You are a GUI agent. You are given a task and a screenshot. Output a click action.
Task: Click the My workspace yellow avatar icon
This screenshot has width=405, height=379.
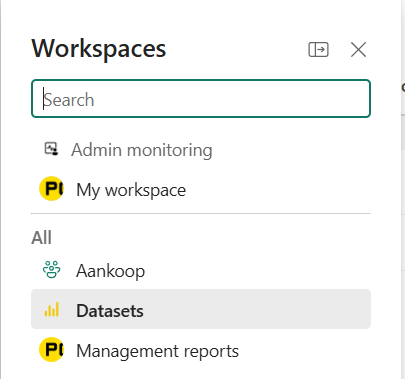pos(51,189)
